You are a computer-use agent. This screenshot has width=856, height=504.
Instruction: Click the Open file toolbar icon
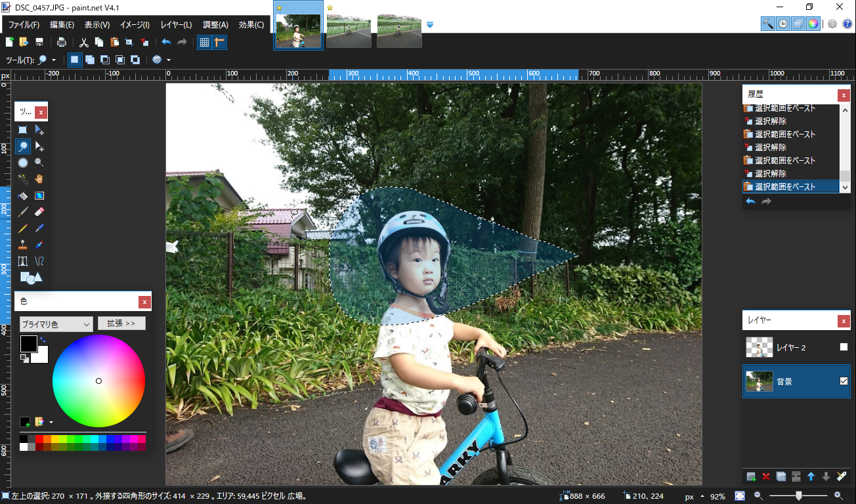tap(24, 42)
